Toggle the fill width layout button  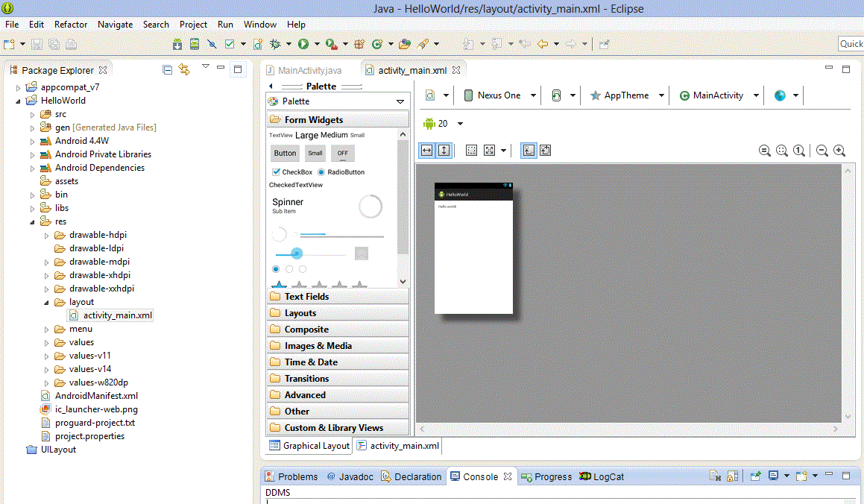(427, 151)
